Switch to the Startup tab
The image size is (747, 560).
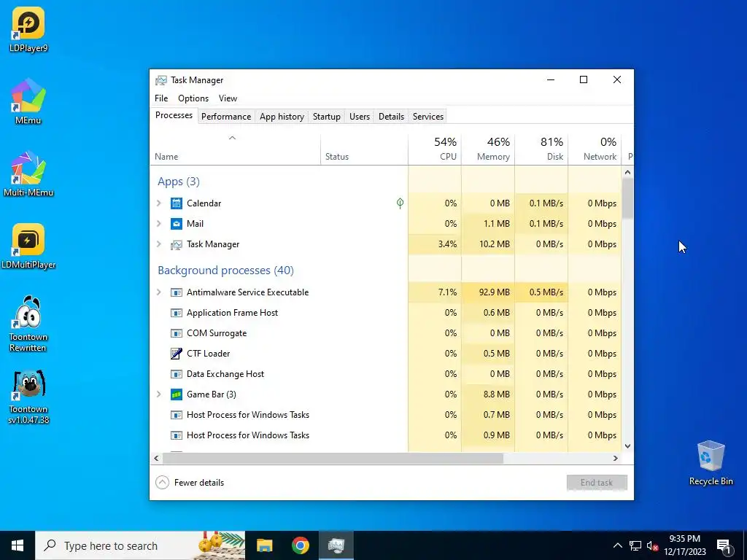point(326,117)
